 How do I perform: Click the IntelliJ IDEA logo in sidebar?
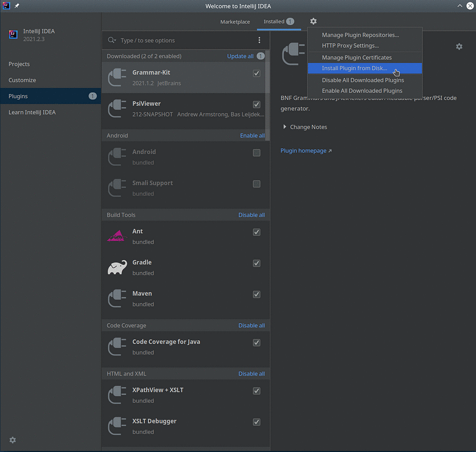point(13,34)
